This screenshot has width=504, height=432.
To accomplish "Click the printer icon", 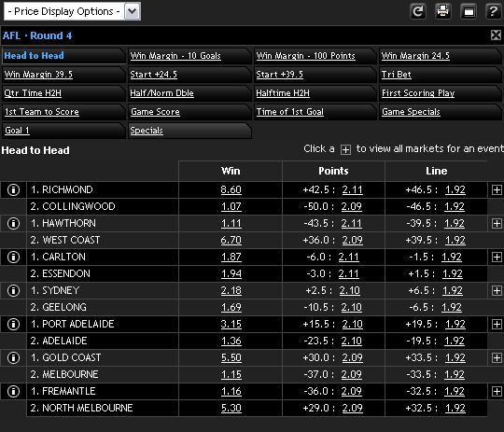I will point(443,11).
